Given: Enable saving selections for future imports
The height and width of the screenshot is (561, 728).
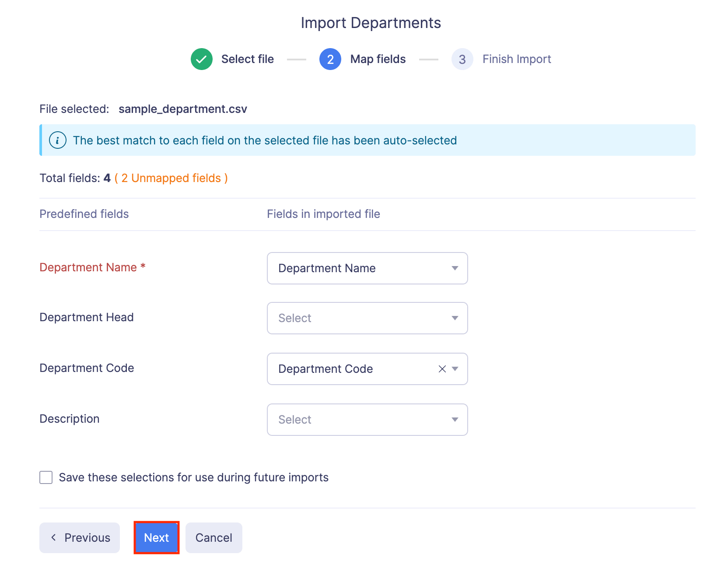Looking at the screenshot, I should (x=46, y=477).
